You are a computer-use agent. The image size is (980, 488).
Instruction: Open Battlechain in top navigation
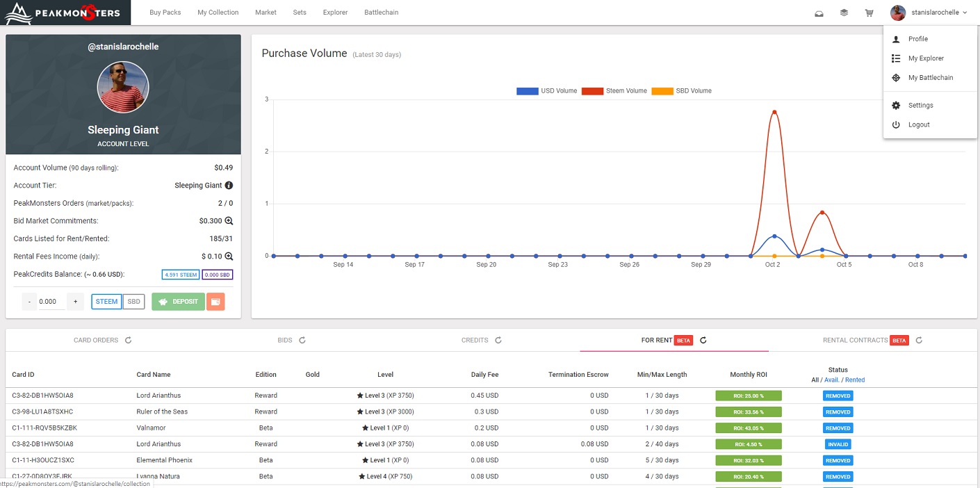tap(382, 13)
